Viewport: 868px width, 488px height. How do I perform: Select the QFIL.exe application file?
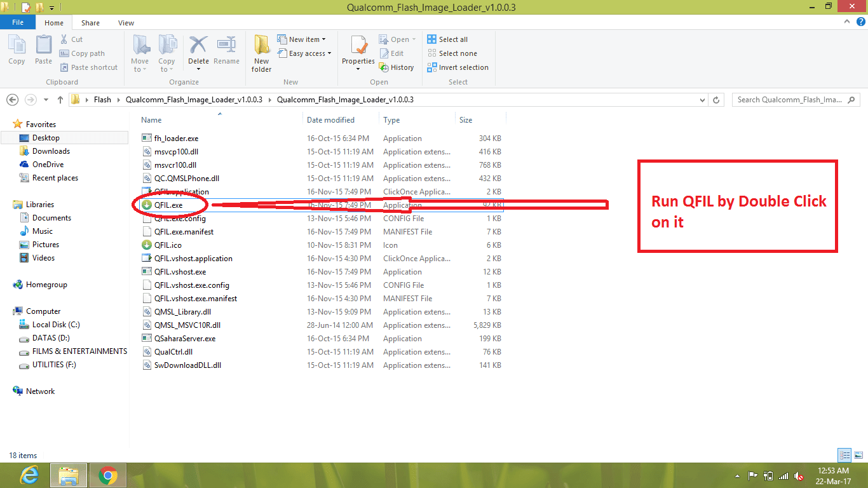click(168, 205)
